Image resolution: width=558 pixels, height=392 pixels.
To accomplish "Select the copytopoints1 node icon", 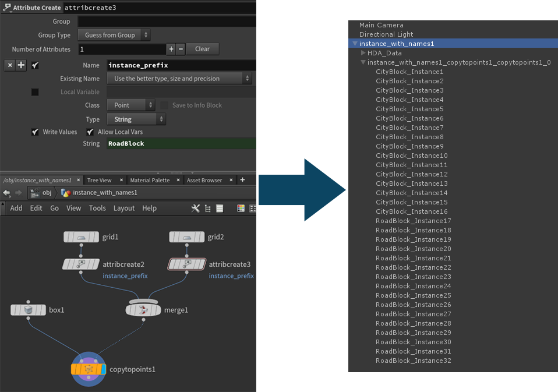I will pyautogui.click(x=89, y=369).
